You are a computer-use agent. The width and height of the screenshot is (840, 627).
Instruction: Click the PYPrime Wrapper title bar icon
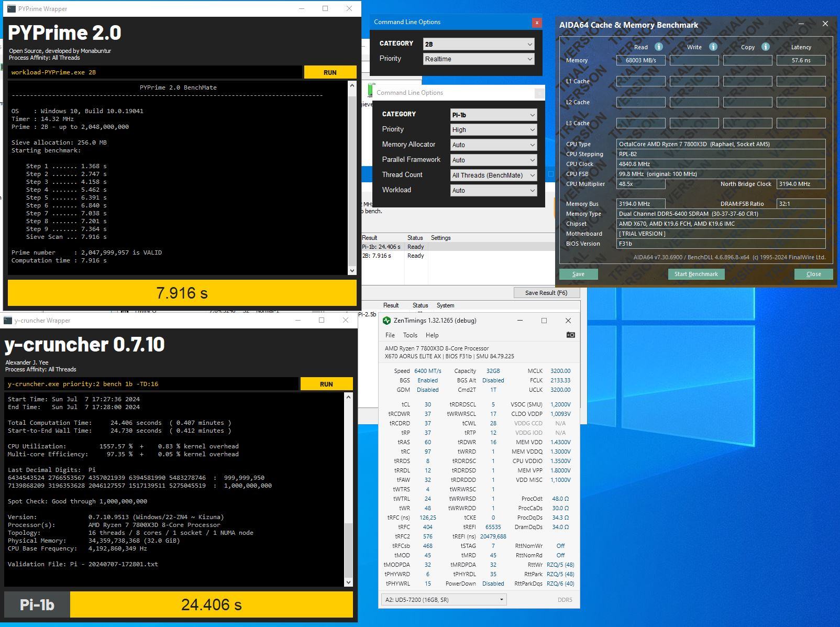click(x=11, y=9)
